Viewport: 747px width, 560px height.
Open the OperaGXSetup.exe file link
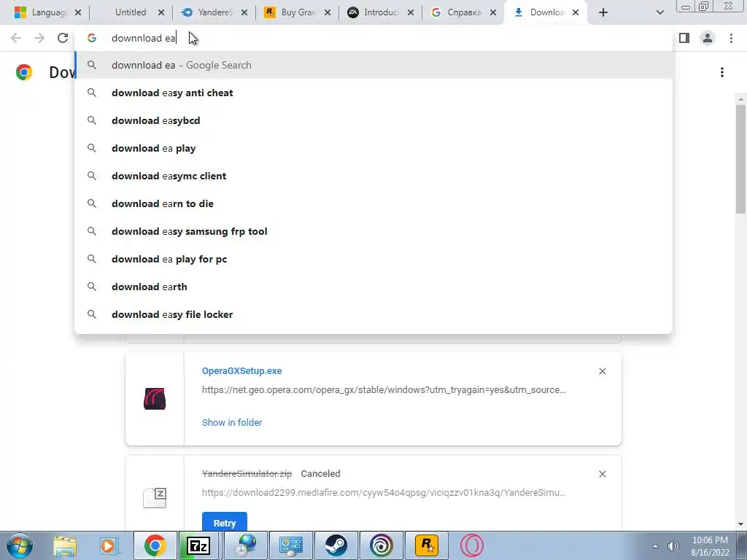(x=241, y=371)
